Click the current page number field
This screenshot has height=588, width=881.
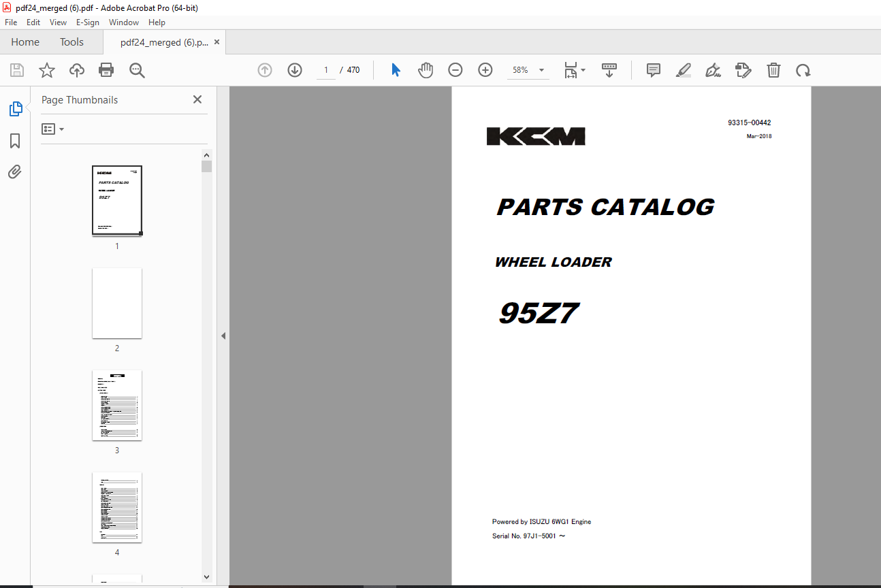click(326, 70)
